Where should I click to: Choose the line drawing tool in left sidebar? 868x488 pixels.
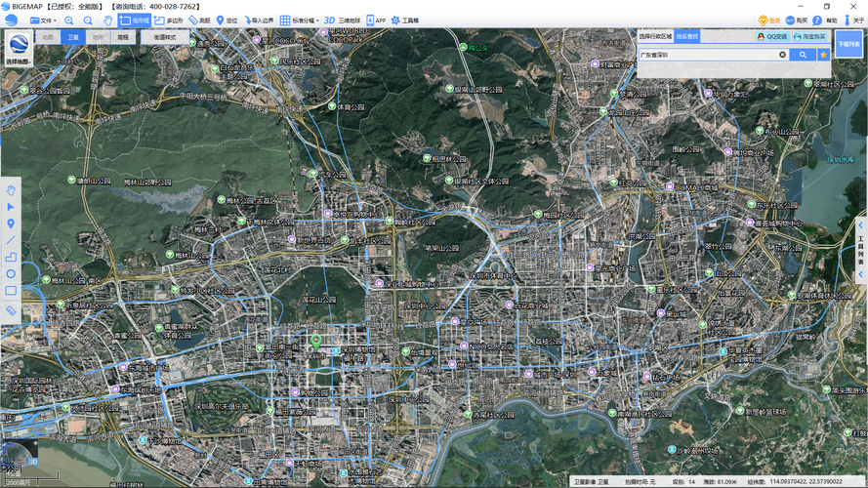pos(11,240)
